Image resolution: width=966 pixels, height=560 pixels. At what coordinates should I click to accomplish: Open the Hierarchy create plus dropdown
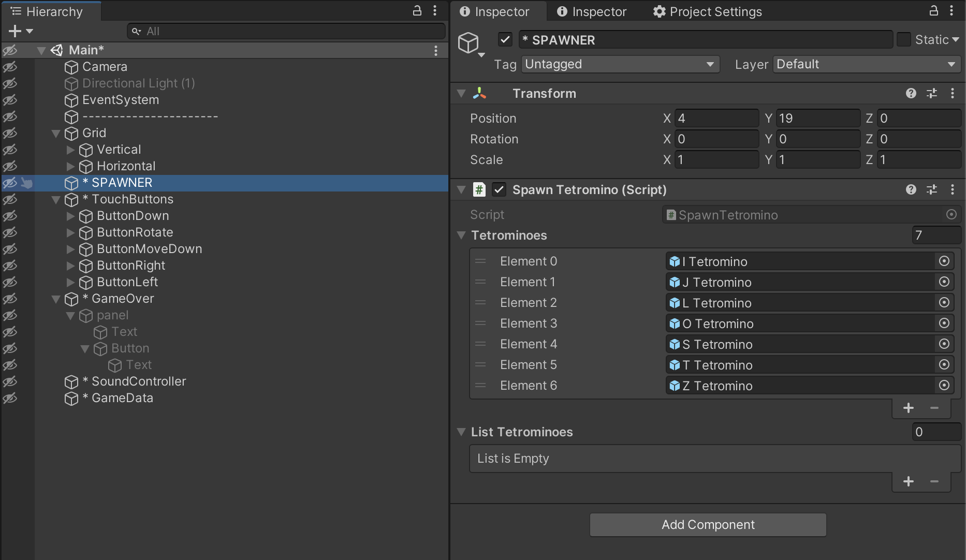[x=21, y=31]
